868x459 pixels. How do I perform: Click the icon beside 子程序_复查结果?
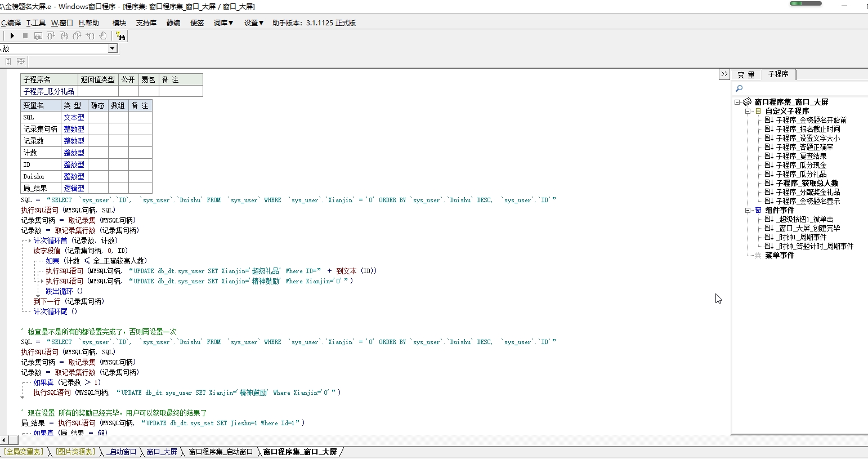coord(769,156)
